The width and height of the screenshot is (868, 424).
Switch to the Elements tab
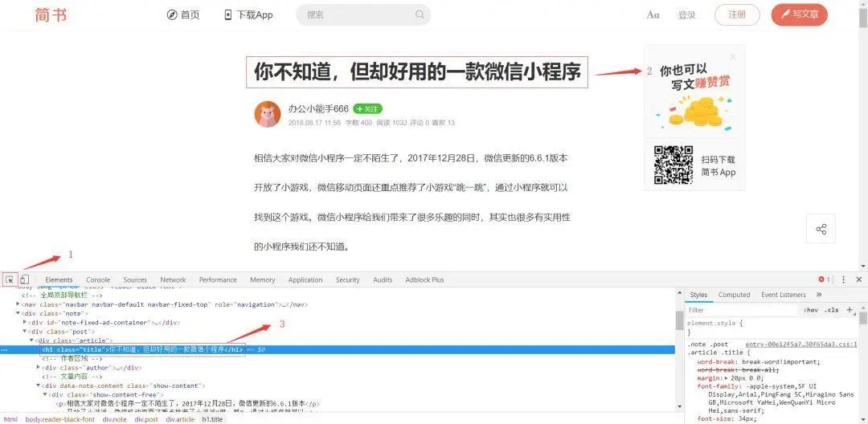[59, 279]
